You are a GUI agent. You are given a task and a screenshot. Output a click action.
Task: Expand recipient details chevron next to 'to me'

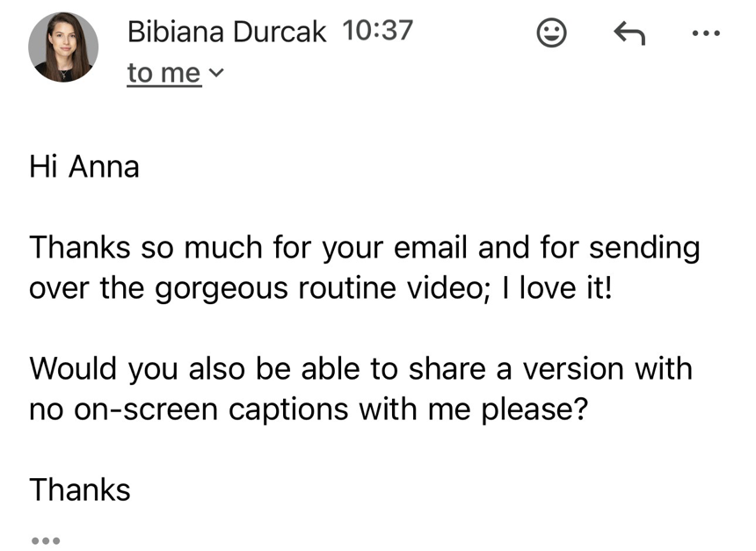(x=216, y=73)
